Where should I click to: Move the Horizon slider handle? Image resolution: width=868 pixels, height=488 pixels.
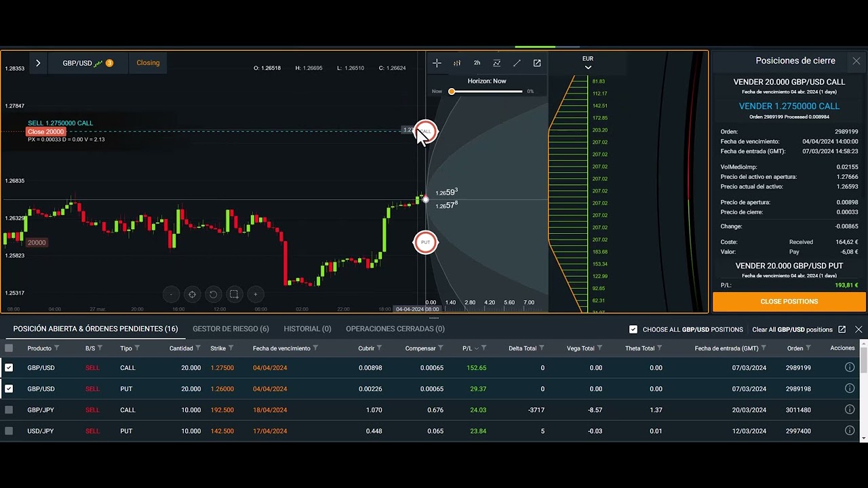[x=452, y=91]
